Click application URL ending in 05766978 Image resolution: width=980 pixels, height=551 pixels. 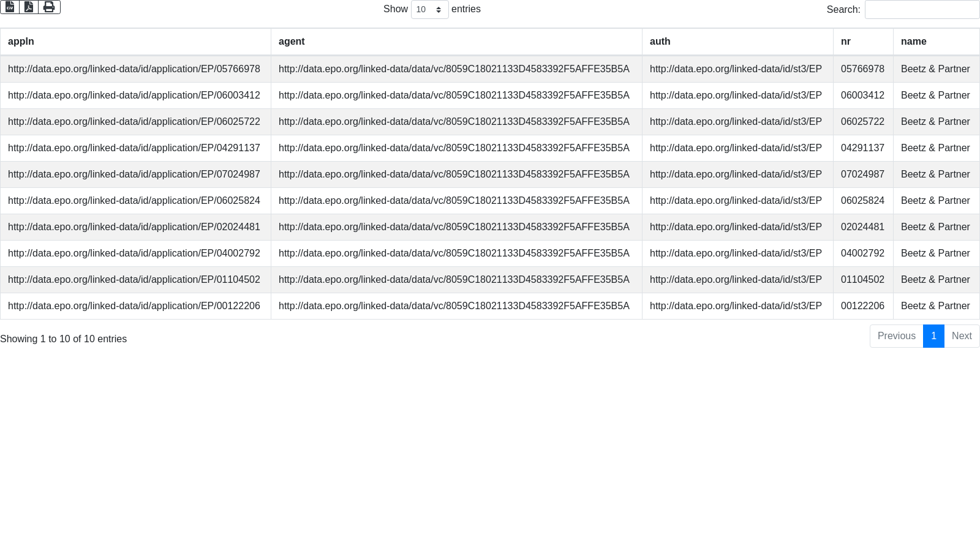point(134,69)
